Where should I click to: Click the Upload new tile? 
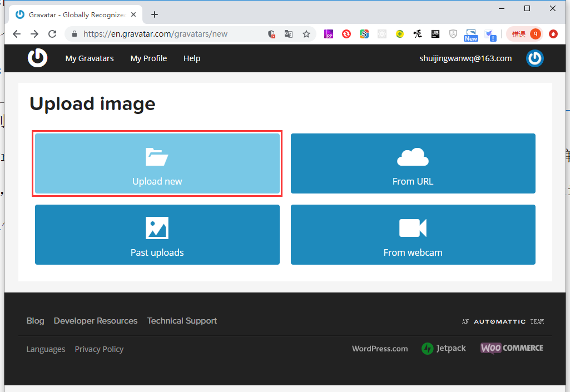tap(157, 163)
